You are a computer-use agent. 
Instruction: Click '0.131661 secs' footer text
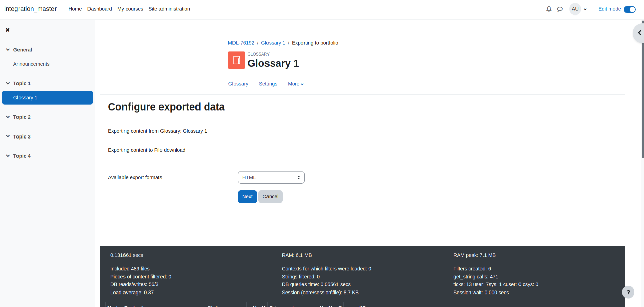point(127,255)
